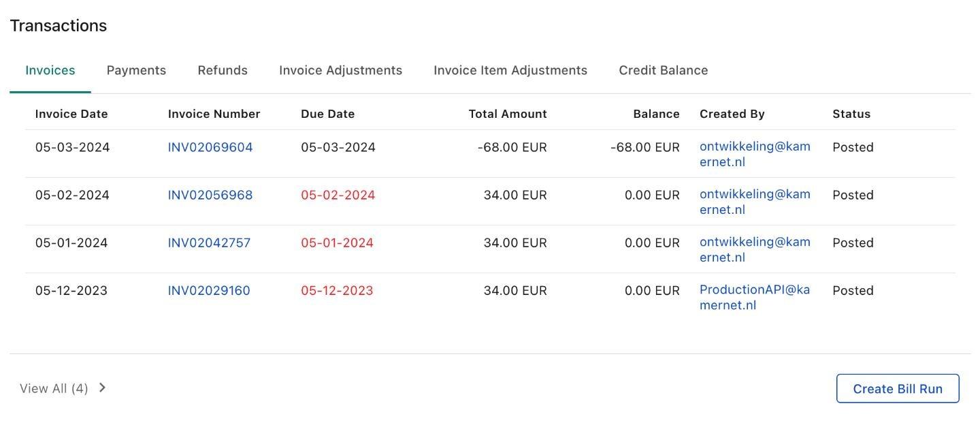Select the Invoices tab
980x423 pixels.
pyautogui.click(x=50, y=70)
